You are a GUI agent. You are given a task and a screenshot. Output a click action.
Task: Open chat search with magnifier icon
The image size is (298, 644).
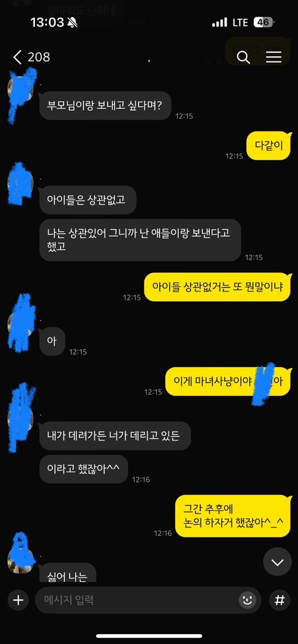click(243, 58)
